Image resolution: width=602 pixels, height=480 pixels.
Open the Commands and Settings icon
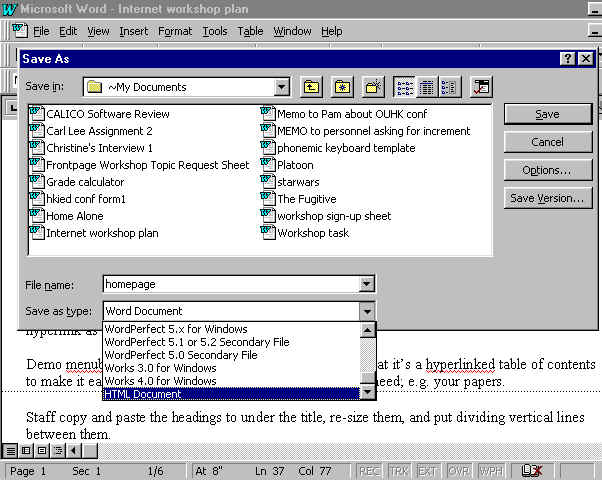tap(481, 87)
